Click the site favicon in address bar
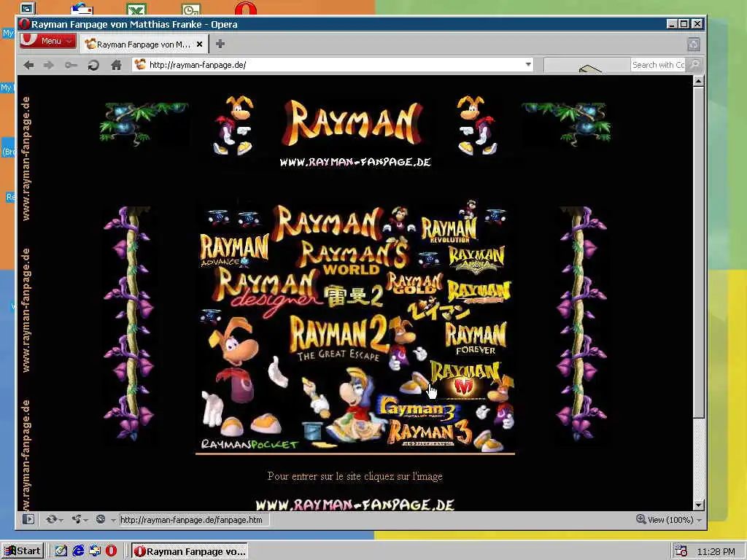The width and height of the screenshot is (747, 560). 140,64
